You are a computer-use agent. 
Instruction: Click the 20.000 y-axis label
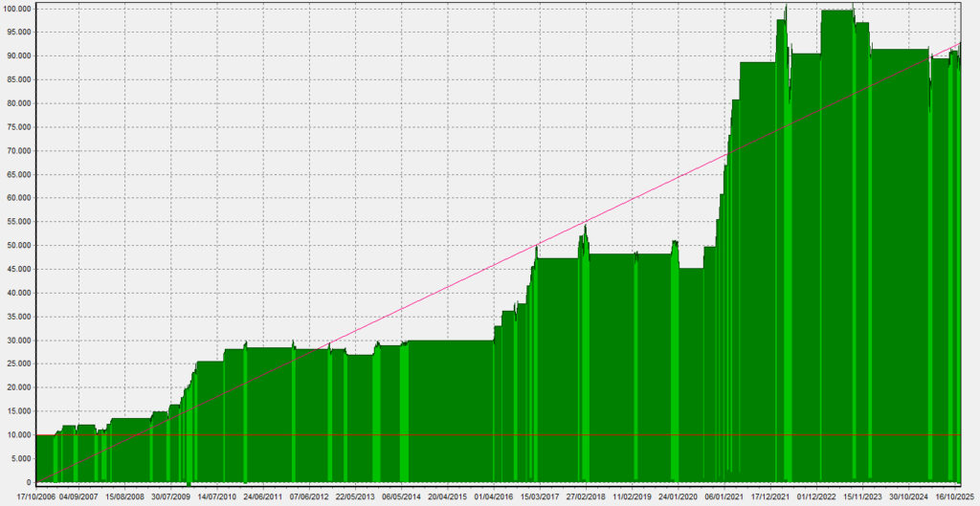(17, 388)
